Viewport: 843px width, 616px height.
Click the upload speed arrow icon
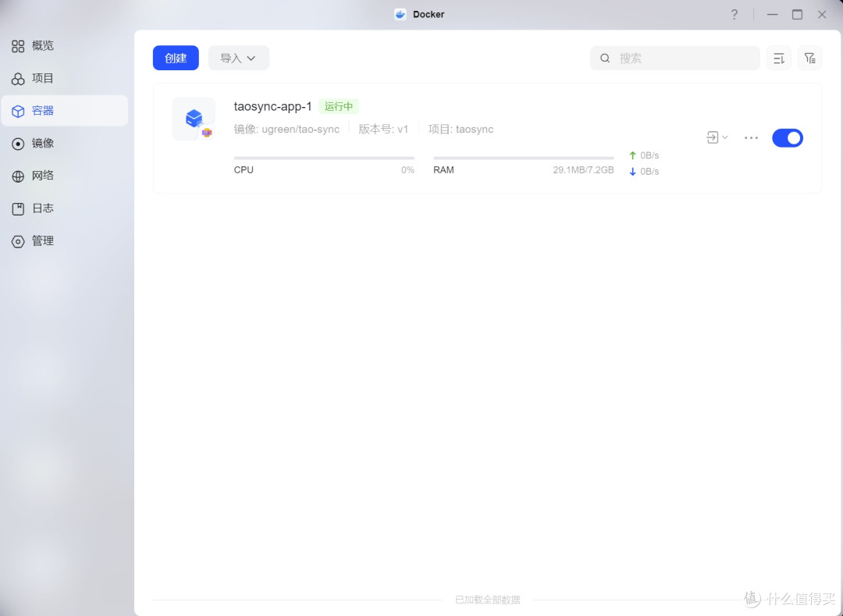(x=633, y=155)
